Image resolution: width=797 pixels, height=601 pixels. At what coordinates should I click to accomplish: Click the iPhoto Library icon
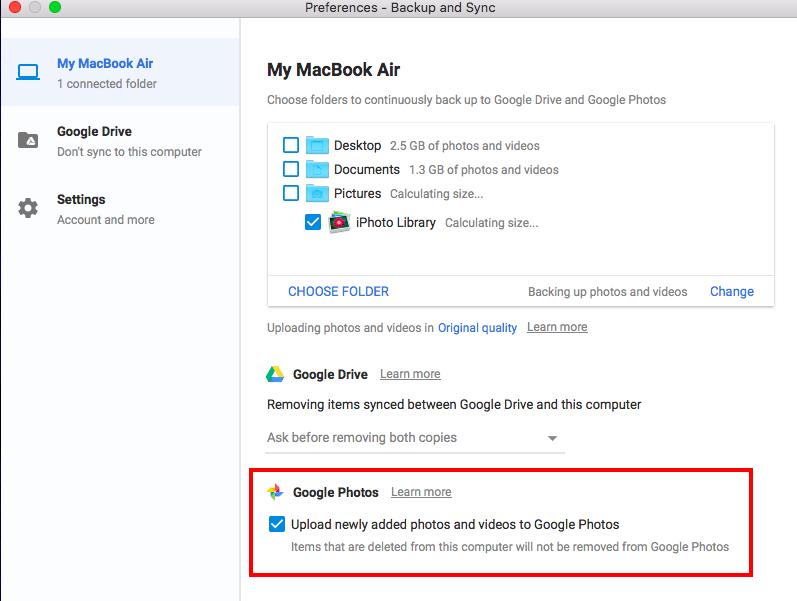tap(339, 222)
